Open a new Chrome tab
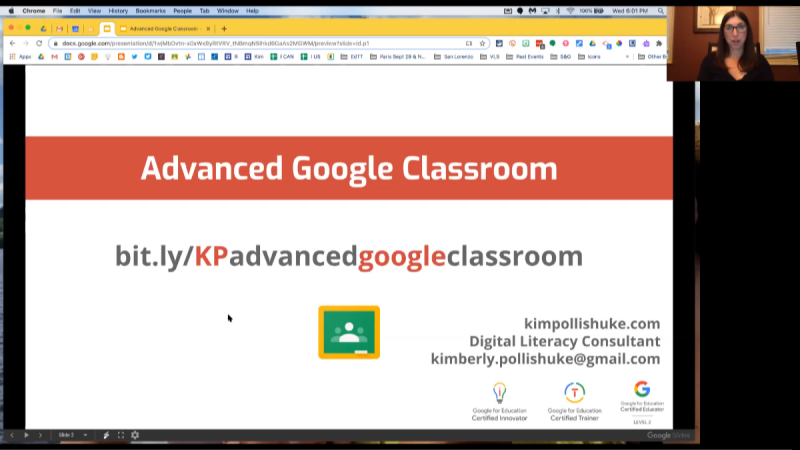800x450 pixels. click(224, 29)
